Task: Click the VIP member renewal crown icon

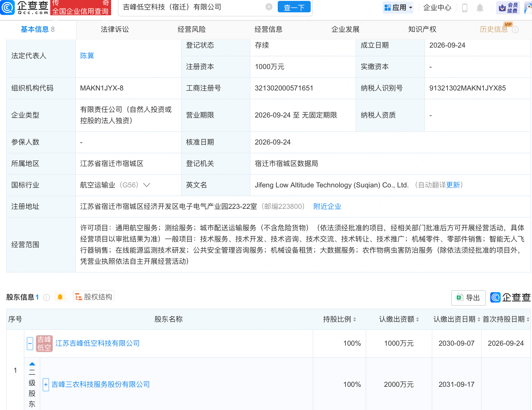Action: coord(502,8)
